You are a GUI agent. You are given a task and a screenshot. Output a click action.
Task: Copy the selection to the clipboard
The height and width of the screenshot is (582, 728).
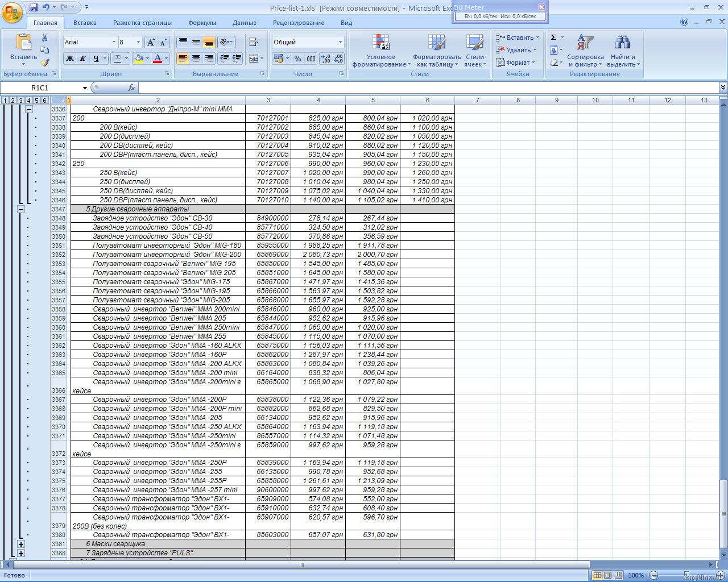click(45, 50)
